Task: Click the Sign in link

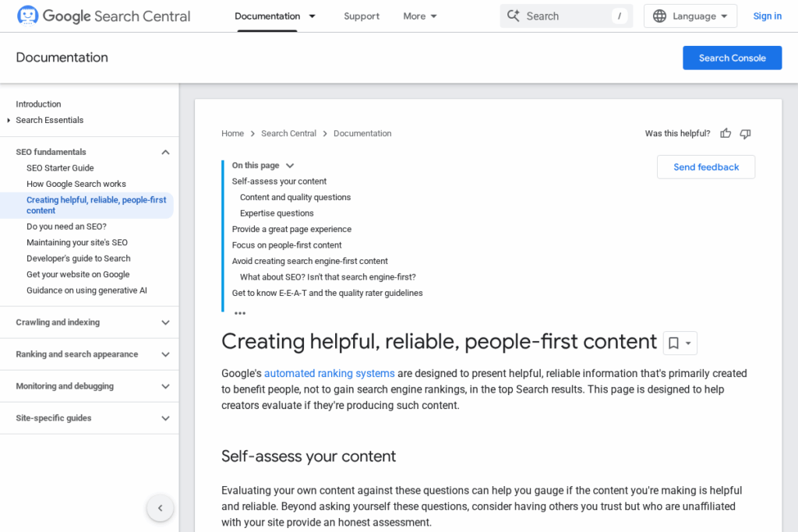Action: click(x=767, y=16)
